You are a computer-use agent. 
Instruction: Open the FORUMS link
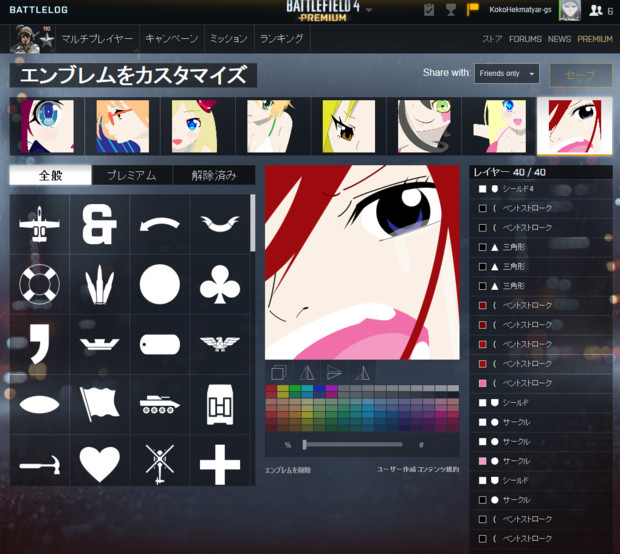[525, 39]
